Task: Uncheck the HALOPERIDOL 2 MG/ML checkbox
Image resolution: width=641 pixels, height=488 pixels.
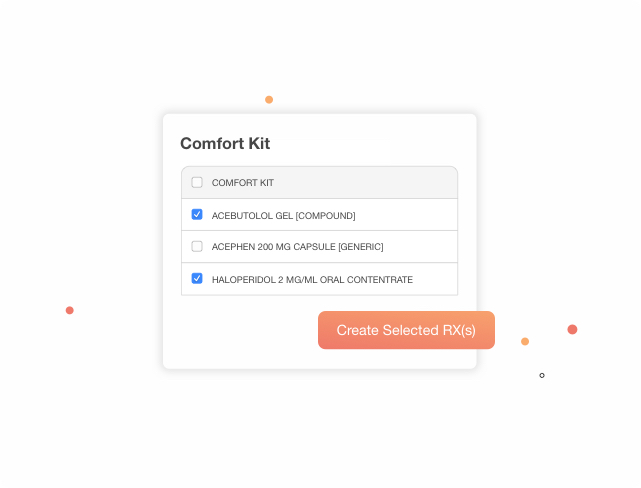Action: (197, 278)
